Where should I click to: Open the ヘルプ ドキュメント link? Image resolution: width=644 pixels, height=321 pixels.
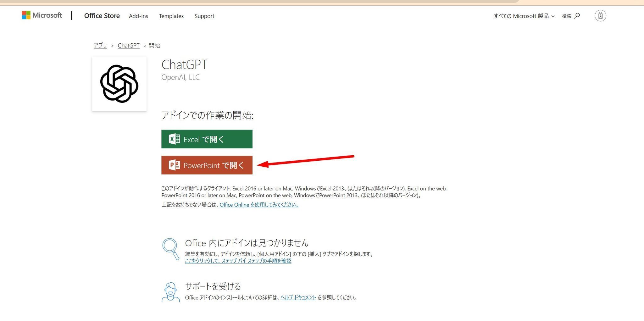[298, 297]
